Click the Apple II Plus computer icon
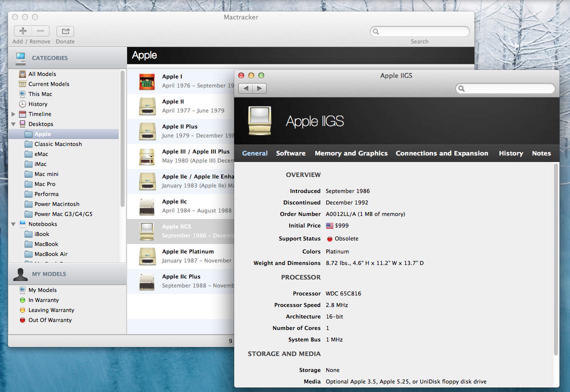The width and height of the screenshot is (570, 392). 147,131
